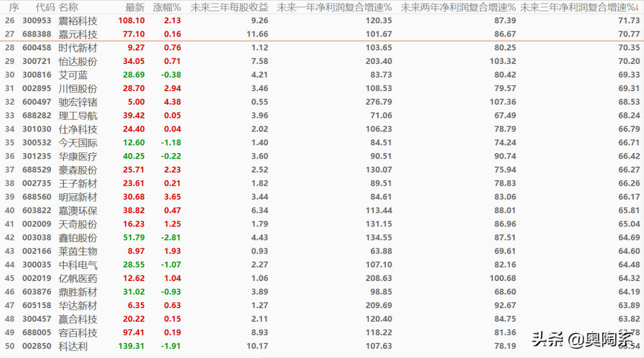
Task: Click the 序 index column header
Action: pos(14,8)
